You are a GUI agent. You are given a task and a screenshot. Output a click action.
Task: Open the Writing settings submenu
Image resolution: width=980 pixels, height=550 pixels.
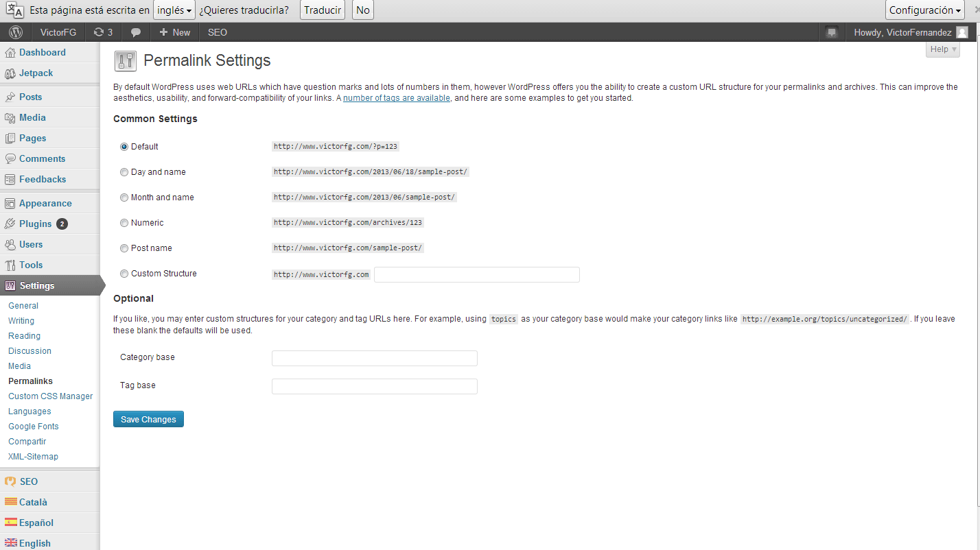[21, 321]
